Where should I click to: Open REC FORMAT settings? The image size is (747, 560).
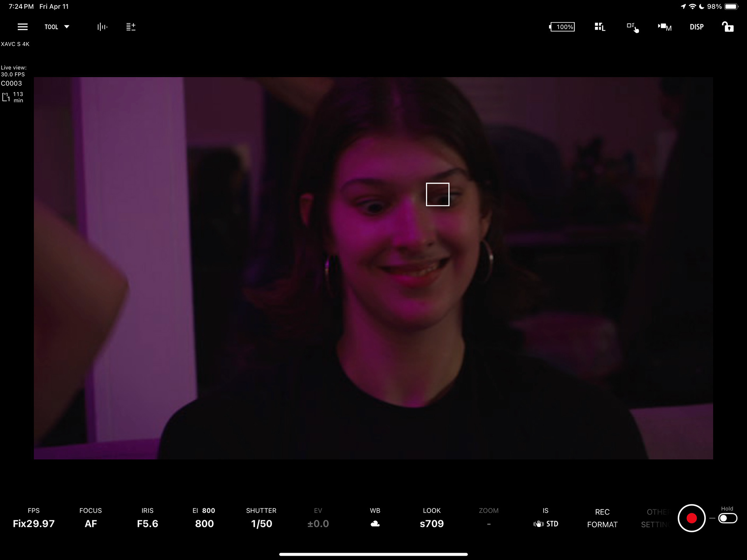[x=602, y=518]
